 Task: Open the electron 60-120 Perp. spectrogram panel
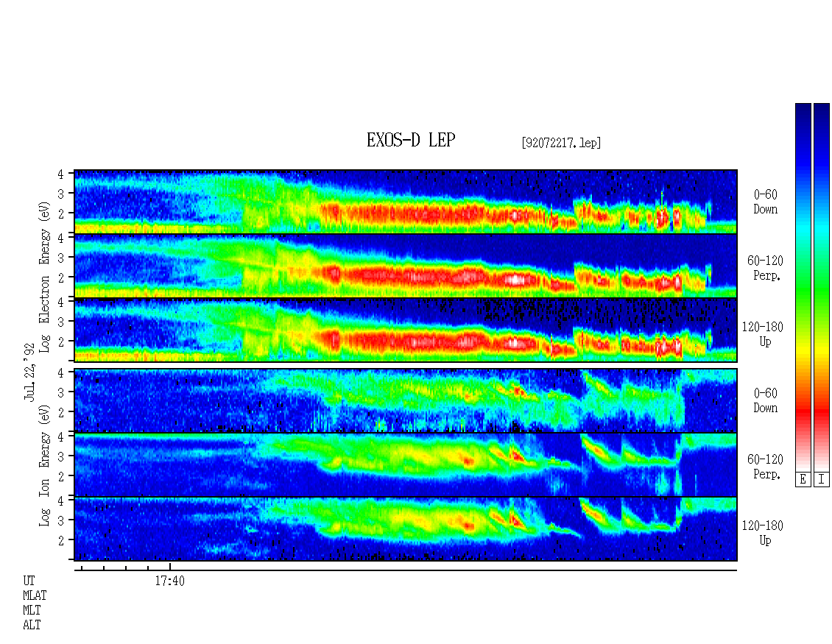coord(406,266)
